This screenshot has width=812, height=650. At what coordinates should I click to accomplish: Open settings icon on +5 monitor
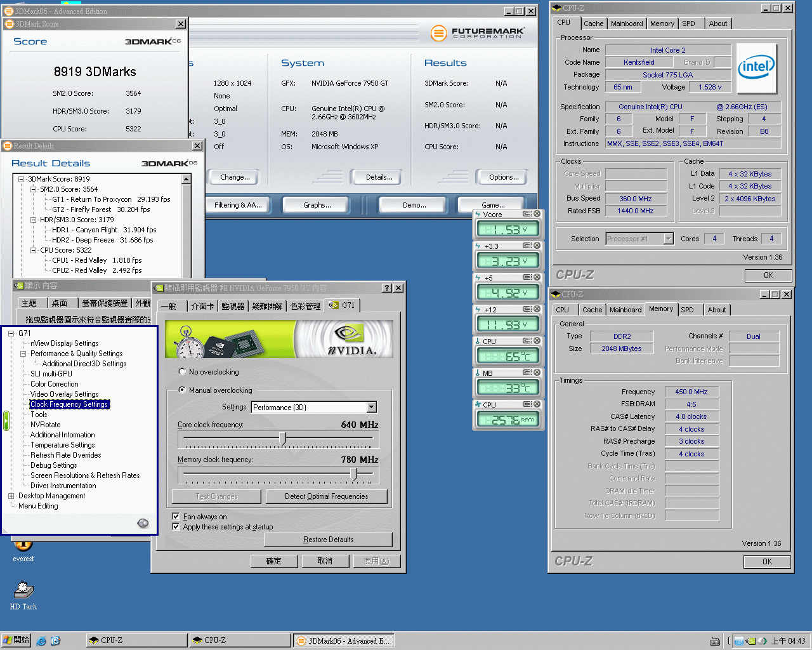pyautogui.click(x=527, y=277)
